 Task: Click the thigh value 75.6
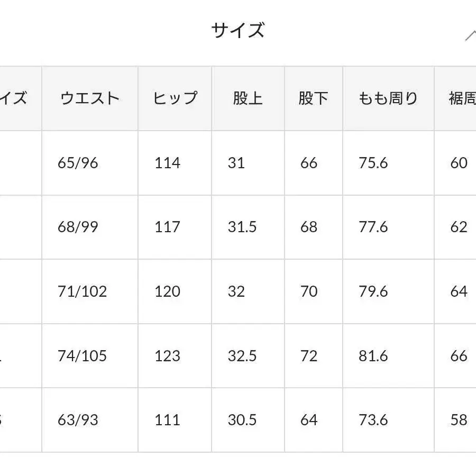[x=373, y=163]
